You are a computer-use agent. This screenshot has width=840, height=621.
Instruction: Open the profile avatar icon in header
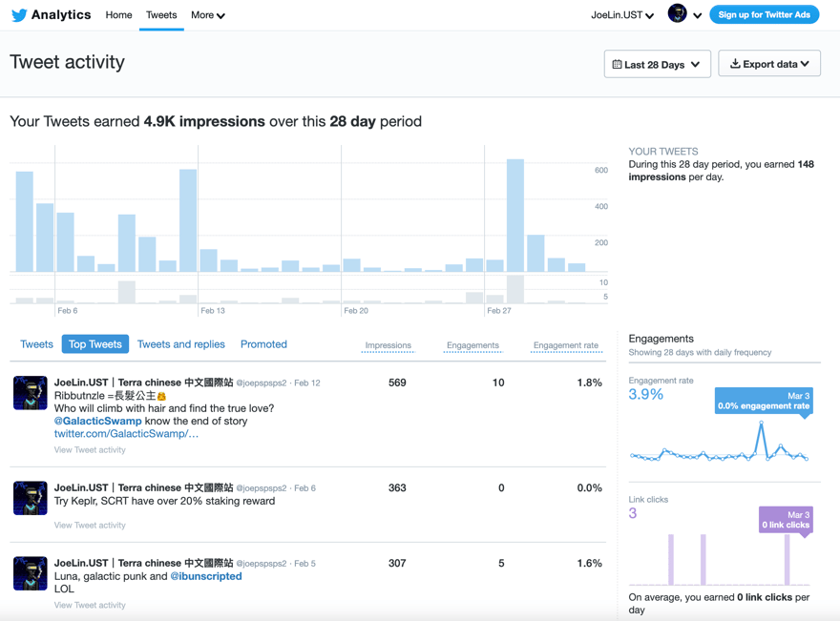click(677, 14)
